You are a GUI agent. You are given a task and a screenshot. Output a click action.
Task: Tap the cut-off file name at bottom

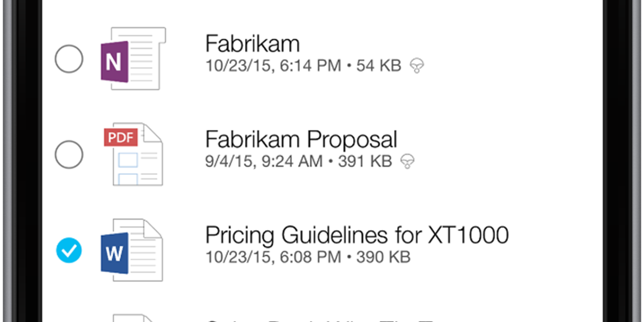(x=322, y=319)
